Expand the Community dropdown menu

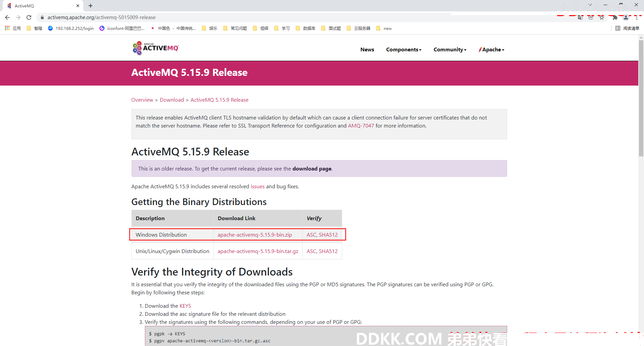point(450,50)
